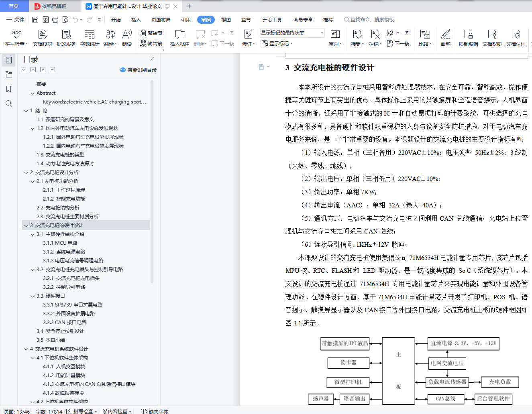Toggle 拼写检查 in the status bar
Image resolution: width=532 pixels, height=414 pixels.
[x=82, y=411]
